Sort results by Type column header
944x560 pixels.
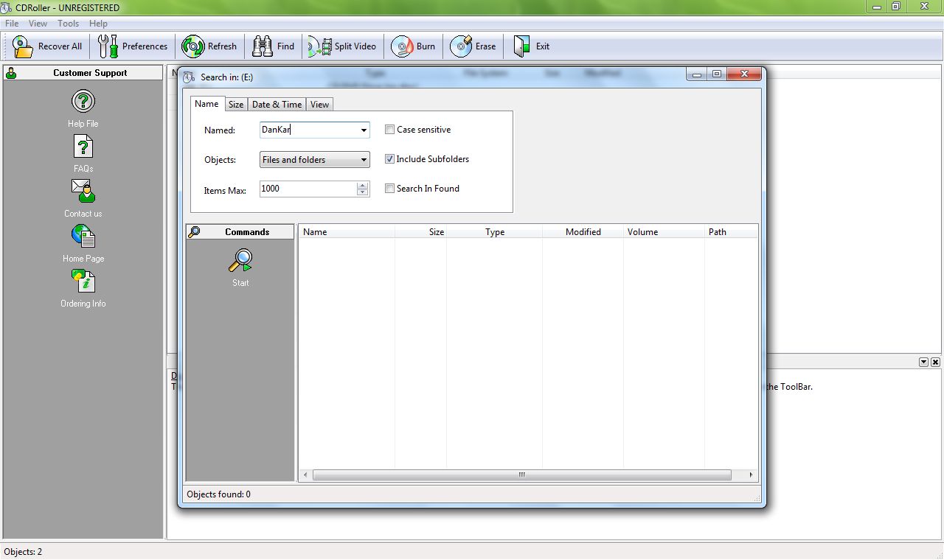coord(495,231)
